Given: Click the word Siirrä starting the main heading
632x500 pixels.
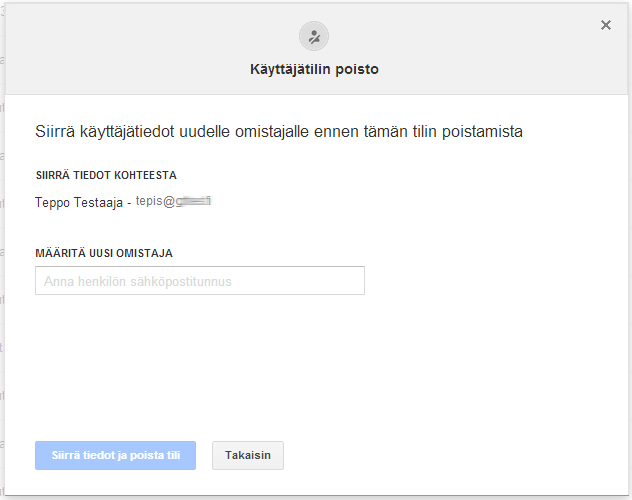Looking at the screenshot, I should (55, 131).
